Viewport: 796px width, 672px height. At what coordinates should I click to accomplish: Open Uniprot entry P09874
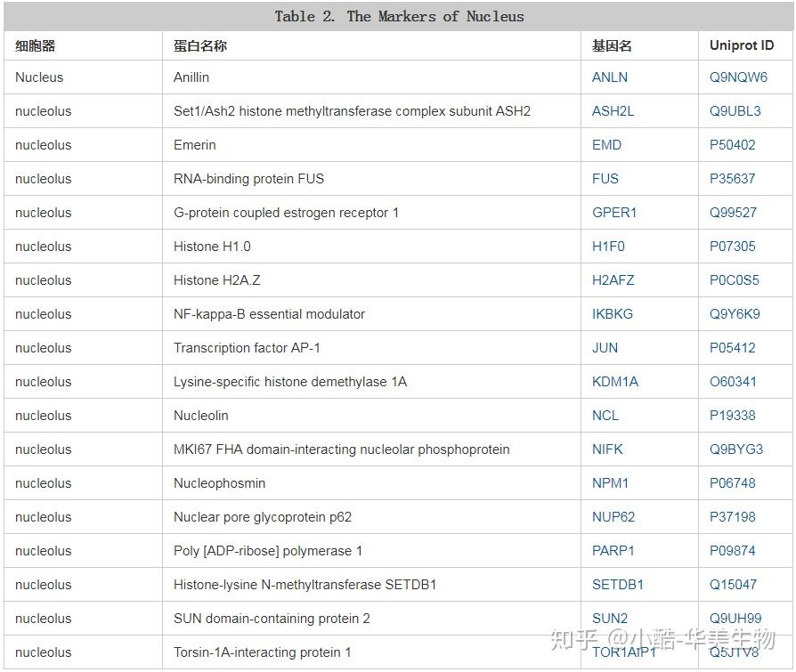(x=733, y=551)
